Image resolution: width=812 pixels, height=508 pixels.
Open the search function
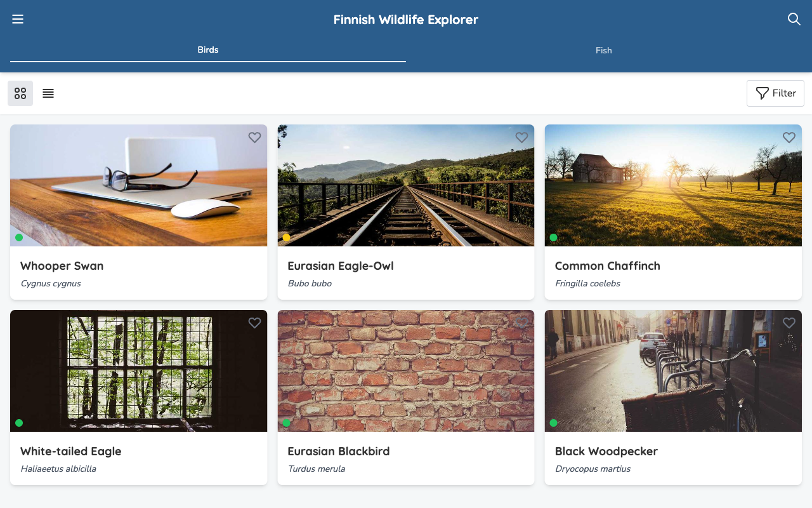(794, 19)
